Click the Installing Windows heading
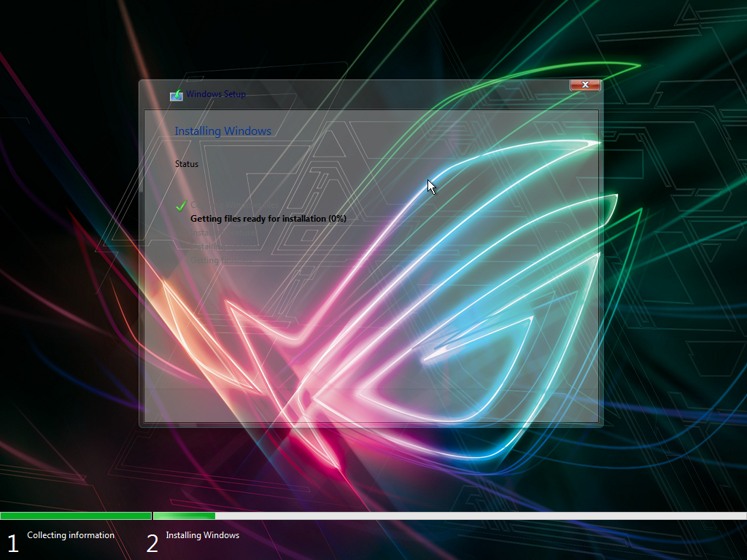The width and height of the screenshot is (747, 560). [x=222, y=131]
